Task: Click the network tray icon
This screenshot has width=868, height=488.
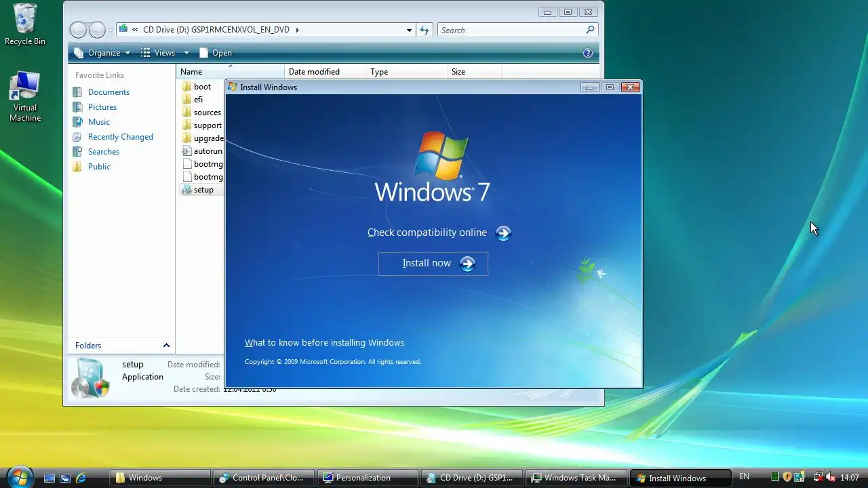Action: coord(818,478)
